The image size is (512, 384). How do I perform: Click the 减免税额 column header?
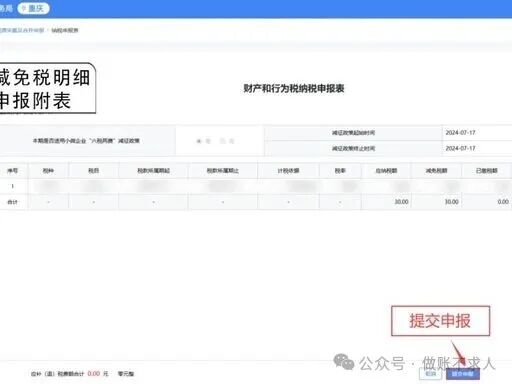(x=436, y=171)
